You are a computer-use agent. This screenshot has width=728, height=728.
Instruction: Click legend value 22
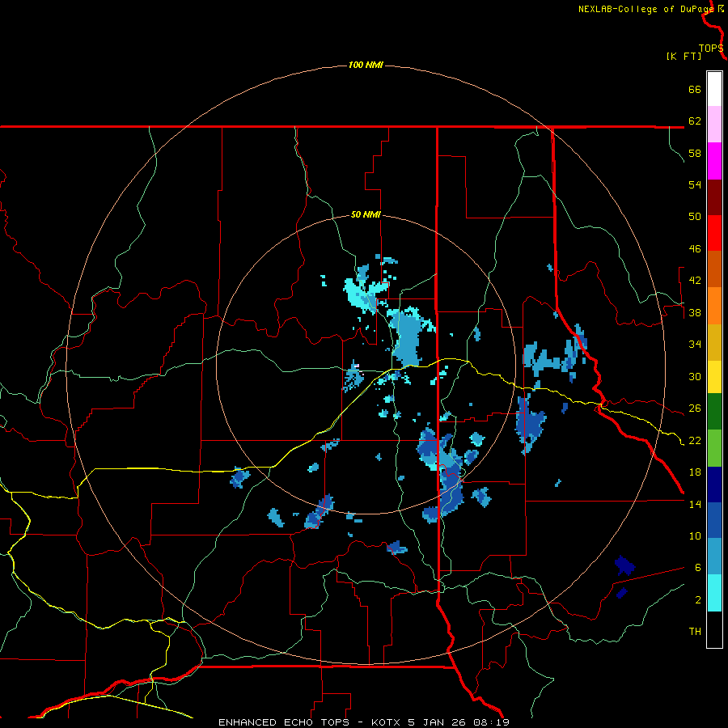tap(695, 440)
